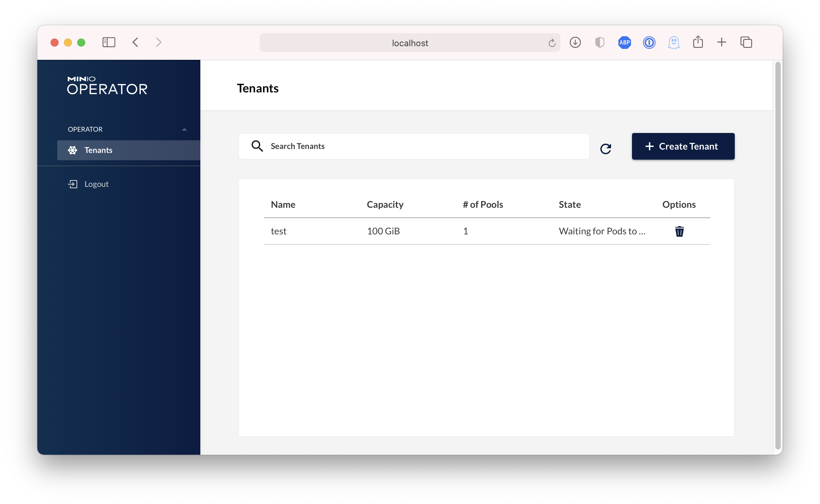This screenshot has height=504, width=820.
Task: Click the Logout icon in the sidebar
Action: (x=73, y=184)
